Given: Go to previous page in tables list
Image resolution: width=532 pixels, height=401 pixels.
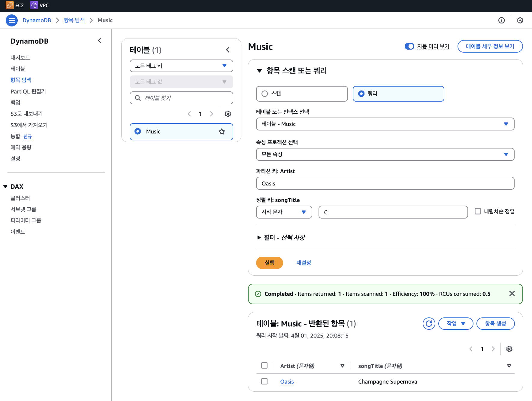Looking at the screenshot, I should (x=189, y=114).
